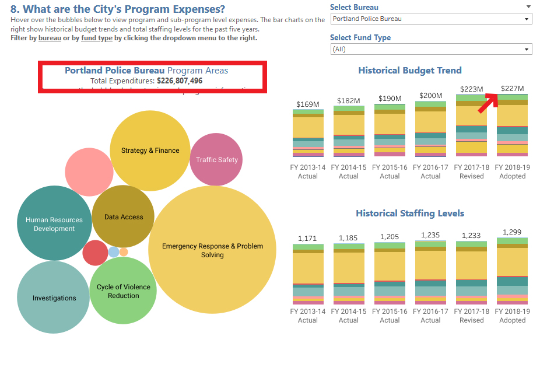Click the $227M label above the budget bar
This screenshot has height=392, width=547.
point(512,89)
